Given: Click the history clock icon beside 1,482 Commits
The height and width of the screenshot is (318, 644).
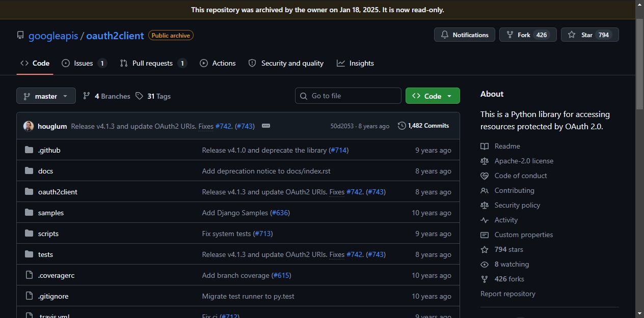Looking at the screenshot, I should point(402,126).
